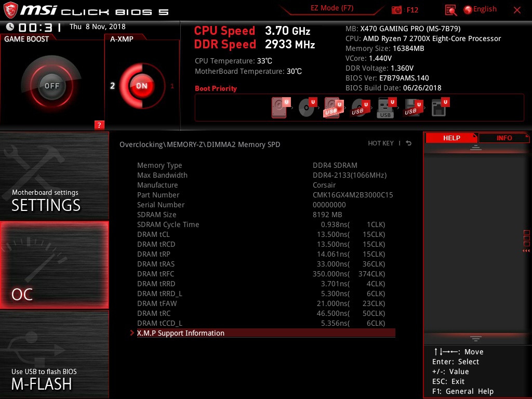Select A-XMP profile 1
Screen dimensions: 532x399
click(172, 86)
